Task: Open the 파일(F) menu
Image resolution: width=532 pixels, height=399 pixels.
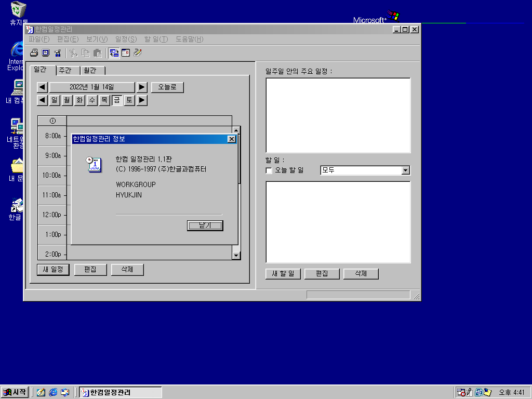Action: 39,39
